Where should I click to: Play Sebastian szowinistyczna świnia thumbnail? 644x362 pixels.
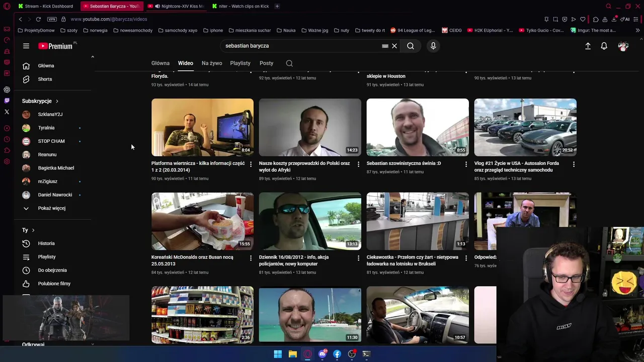(418, 127)
